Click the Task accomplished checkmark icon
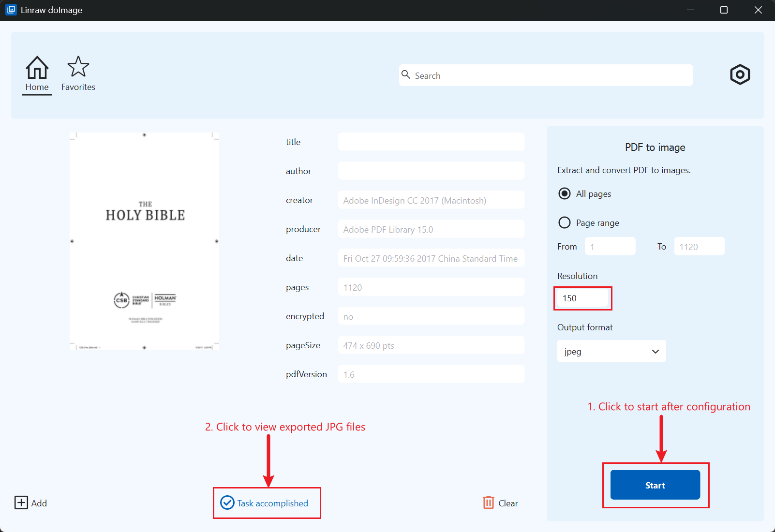775x532 pixels. (x=227, y=503)
